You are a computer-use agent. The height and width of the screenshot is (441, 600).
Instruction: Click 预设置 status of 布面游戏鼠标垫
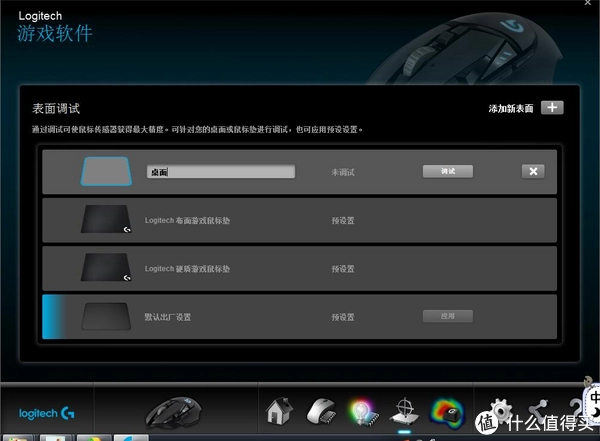point(343,220)
